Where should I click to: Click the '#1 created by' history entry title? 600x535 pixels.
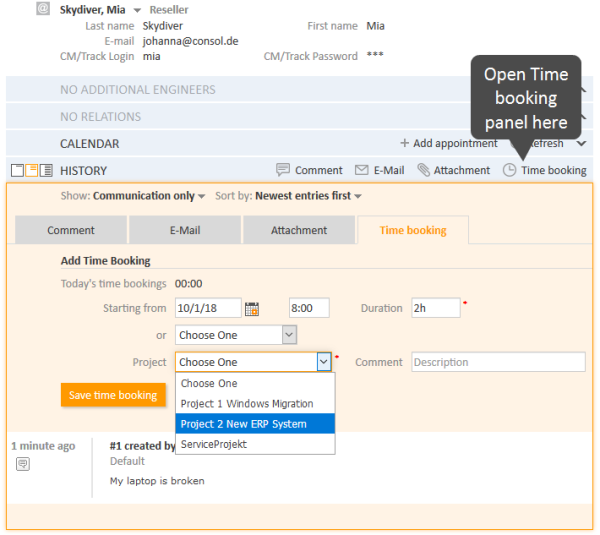142,446
